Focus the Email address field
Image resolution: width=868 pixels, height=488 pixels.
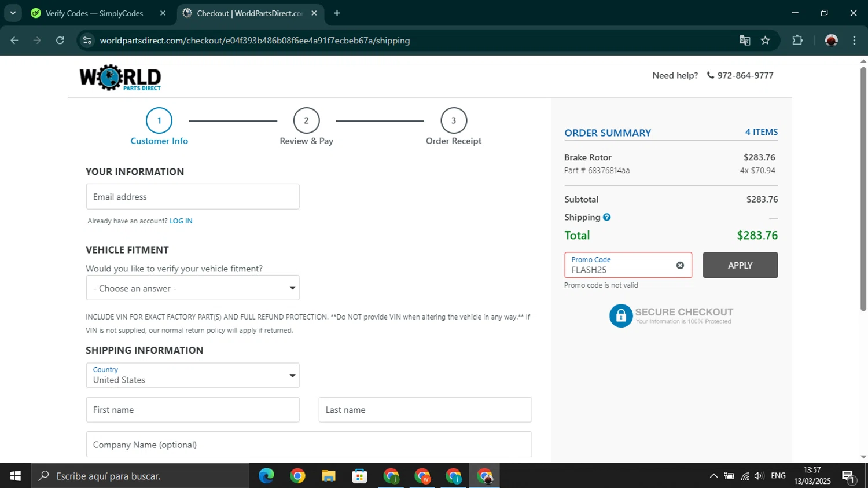(193, 197)
